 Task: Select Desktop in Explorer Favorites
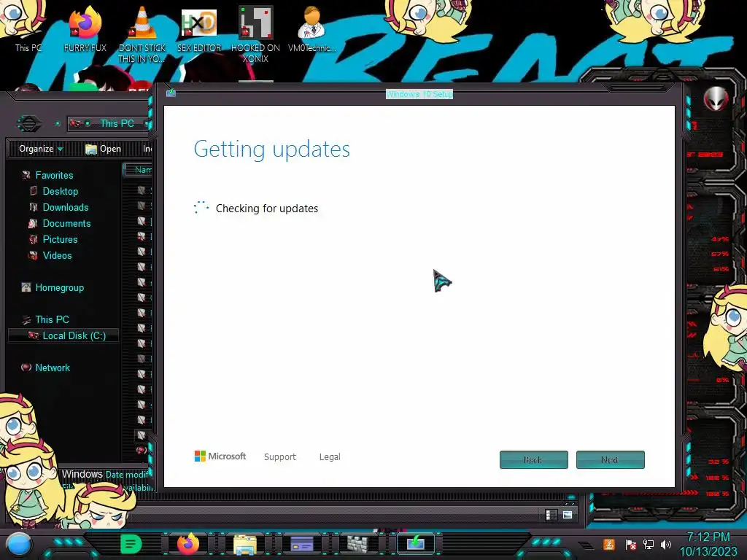coord(54,191)
